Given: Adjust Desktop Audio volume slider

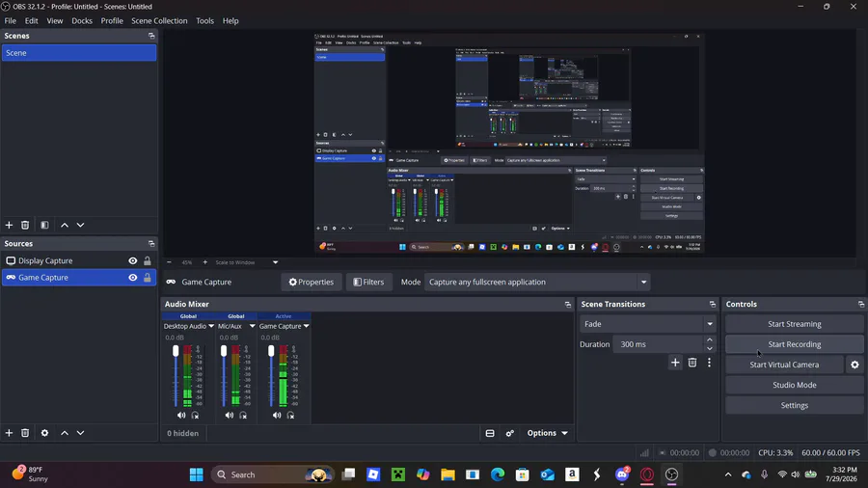Looking at the screenshot, I should pyautogui.click(x=176, y=351).
